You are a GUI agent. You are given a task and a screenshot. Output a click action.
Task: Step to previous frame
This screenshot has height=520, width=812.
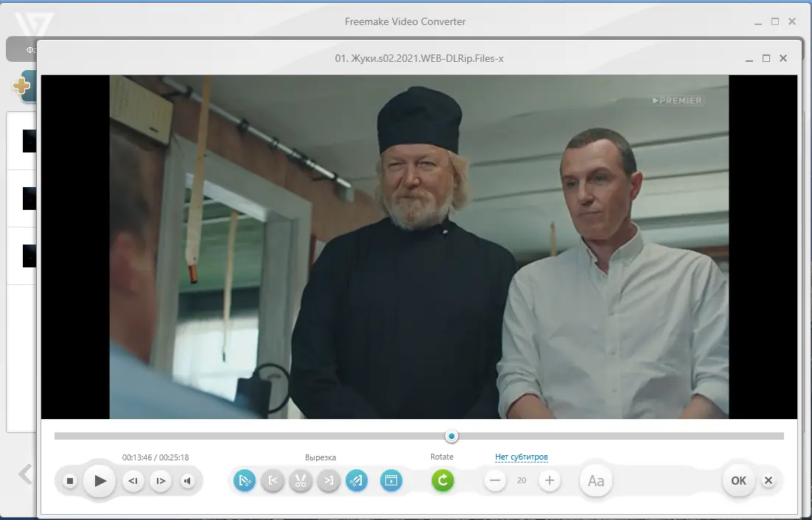pos(133,481)
